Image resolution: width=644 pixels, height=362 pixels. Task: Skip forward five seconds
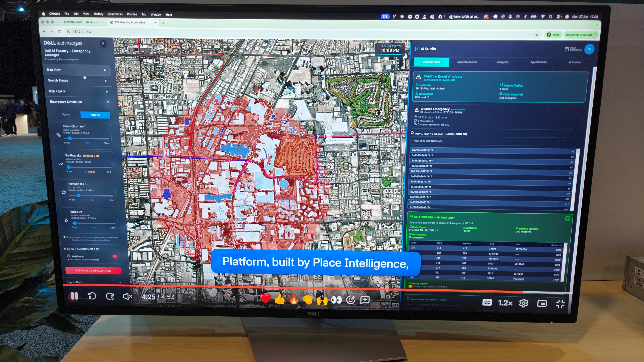110,296
